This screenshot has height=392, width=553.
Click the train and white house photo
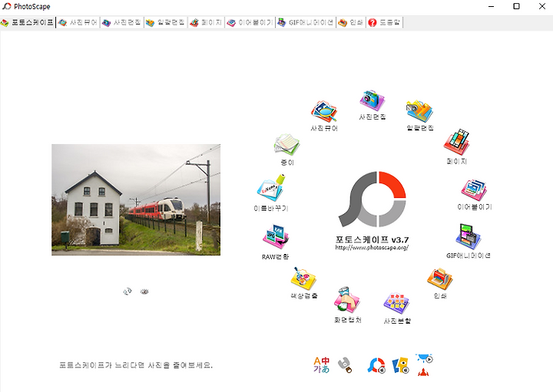coord(136,199)
